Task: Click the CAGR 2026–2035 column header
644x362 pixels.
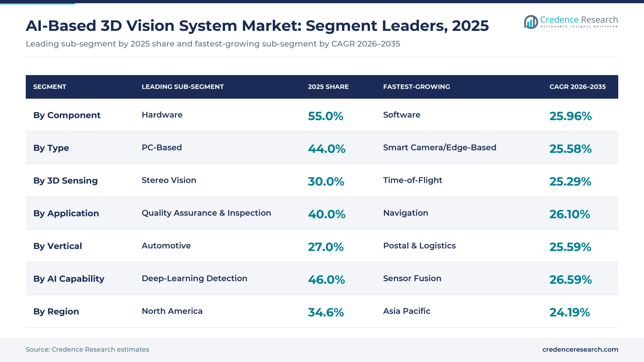Action: [x=577, y=87]
